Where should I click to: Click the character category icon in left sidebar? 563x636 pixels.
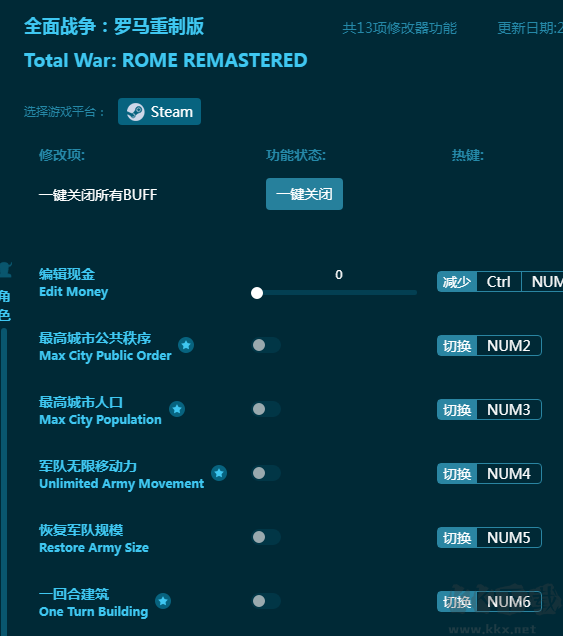pyautogui.click(x=5, y=270)
